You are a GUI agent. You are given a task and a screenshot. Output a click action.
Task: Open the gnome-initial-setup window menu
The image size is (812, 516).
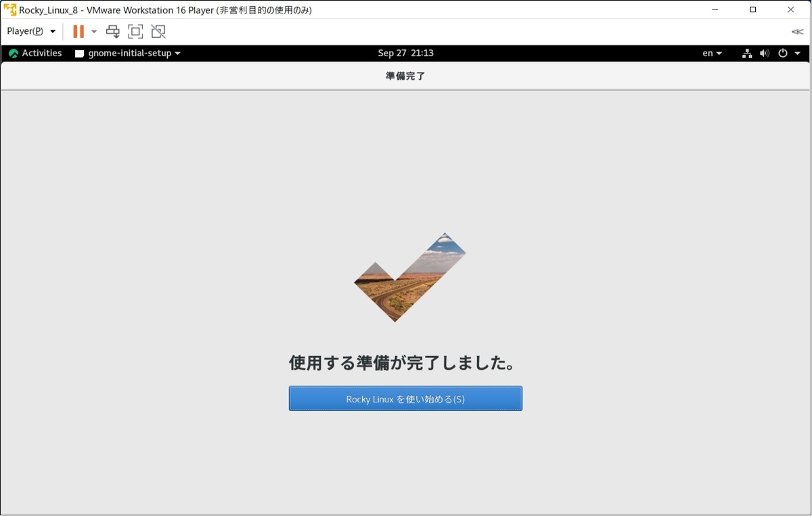click(x=129, y=53)
